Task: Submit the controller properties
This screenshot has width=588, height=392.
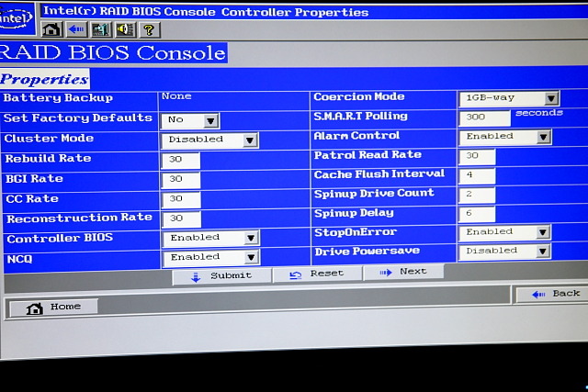Action: click(221, 276)
